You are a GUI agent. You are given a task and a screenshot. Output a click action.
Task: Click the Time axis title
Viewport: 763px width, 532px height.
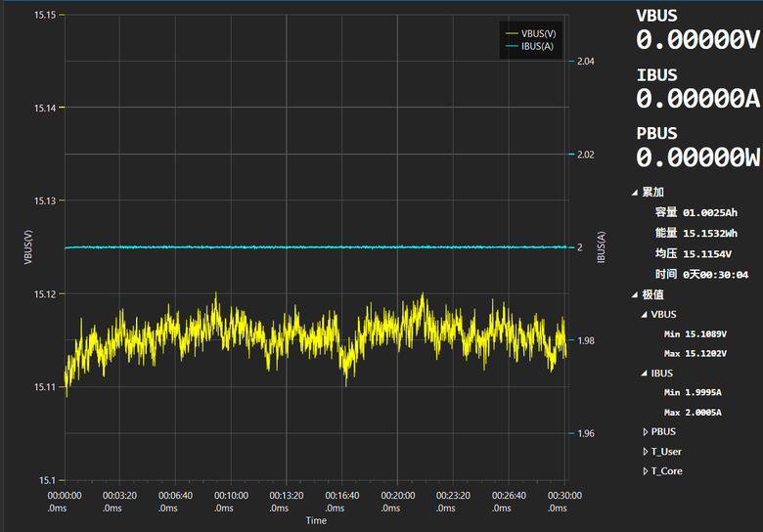(316, 520)
